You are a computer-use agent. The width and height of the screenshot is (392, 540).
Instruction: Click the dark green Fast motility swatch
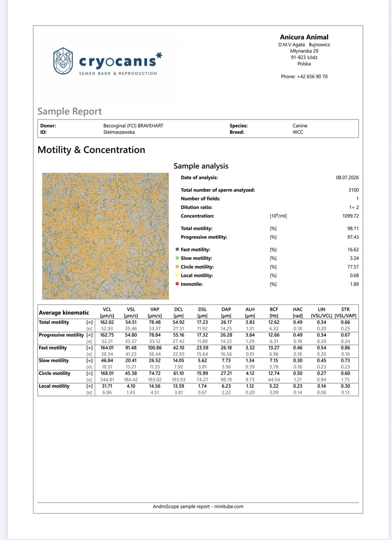click(177, 249)
